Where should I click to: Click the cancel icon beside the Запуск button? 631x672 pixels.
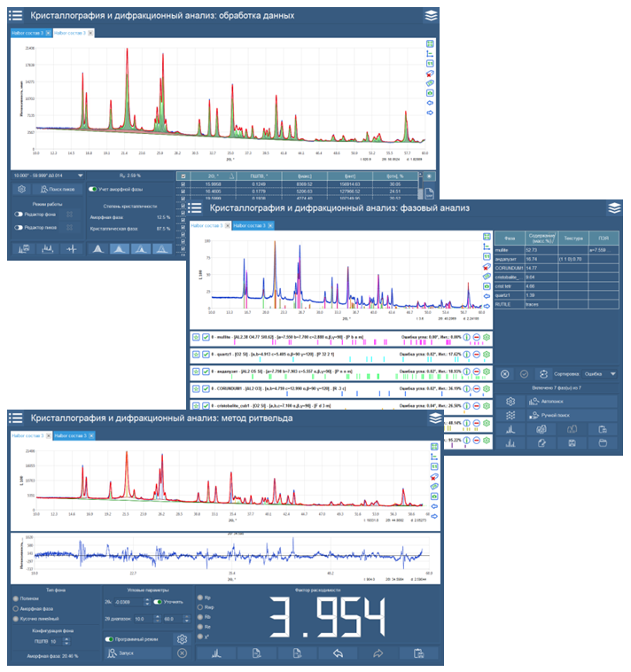coord(182,653)
